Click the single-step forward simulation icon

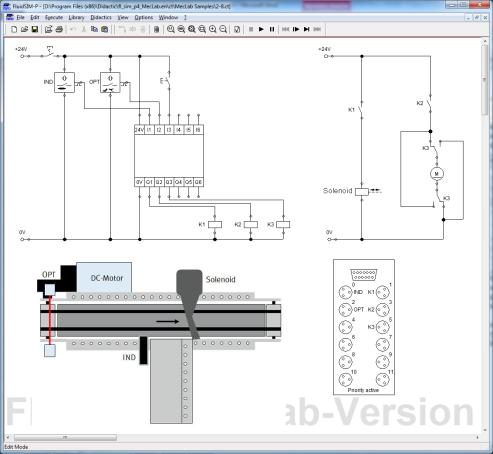[296, 29]
